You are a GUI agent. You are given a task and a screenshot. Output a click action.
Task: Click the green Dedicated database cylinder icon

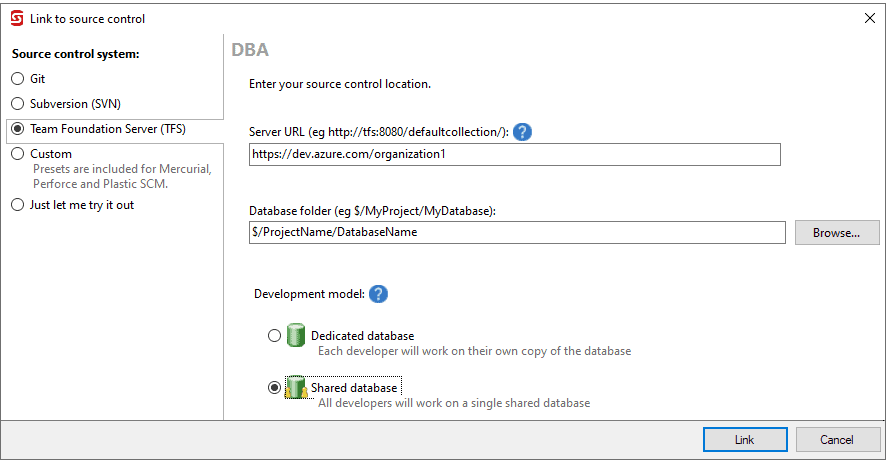[295, 336]
